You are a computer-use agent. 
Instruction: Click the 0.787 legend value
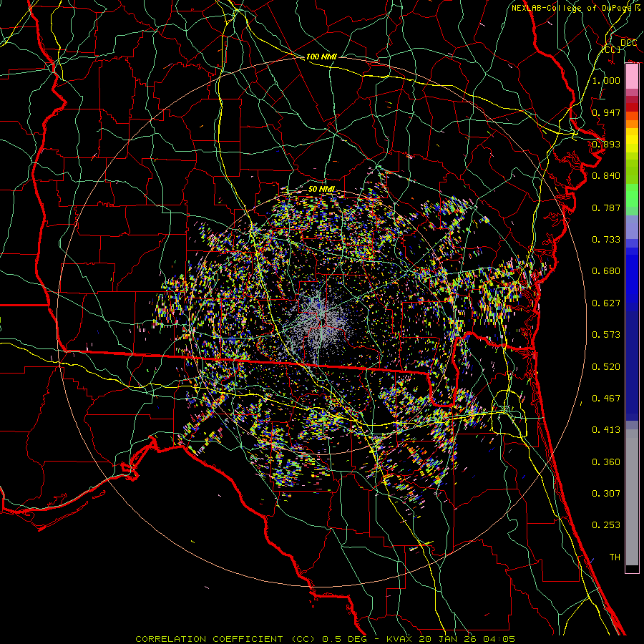(606, 208)
